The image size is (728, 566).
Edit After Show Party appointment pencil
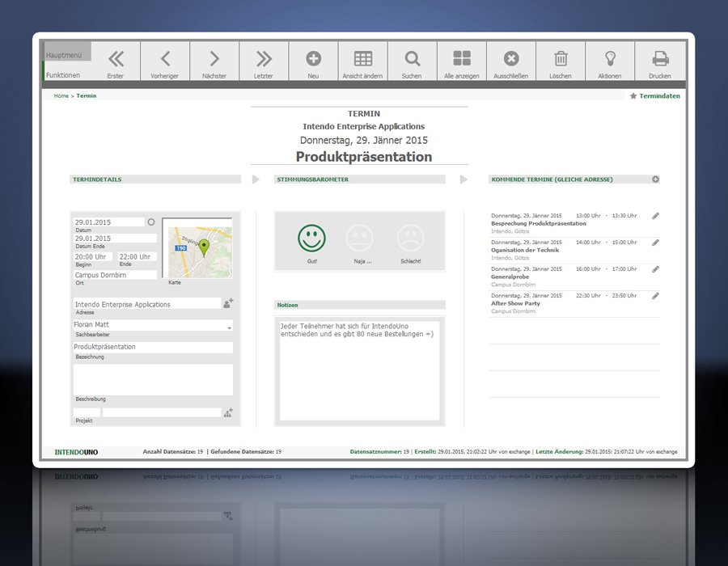coord(655,296)
